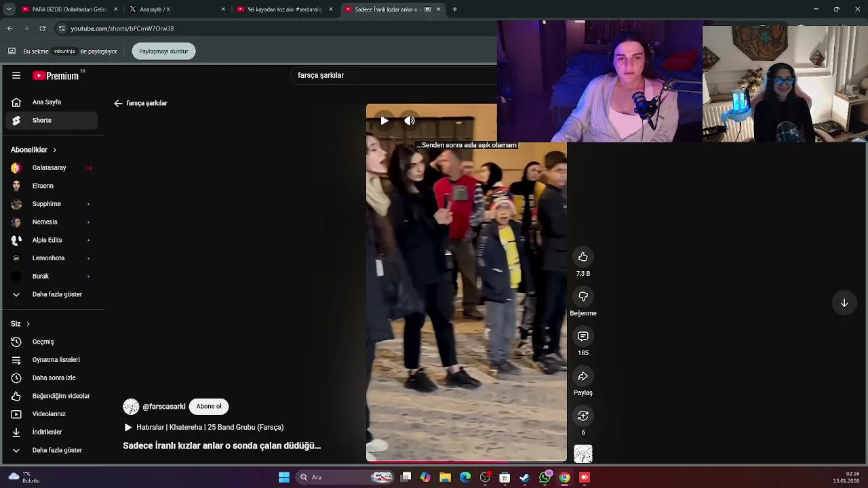Open Videolarınız in the sidebar
Viewport: 868px width, 488px height.
(52, 414)
